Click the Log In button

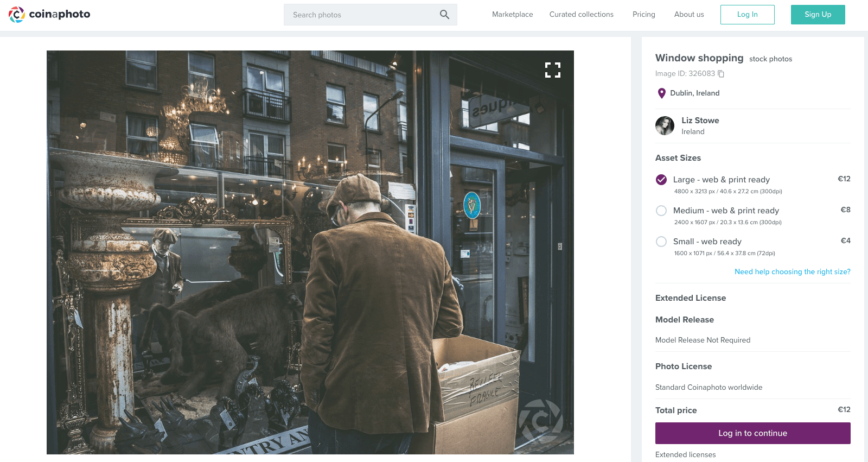pyautogui.click(x=747, y=15)
